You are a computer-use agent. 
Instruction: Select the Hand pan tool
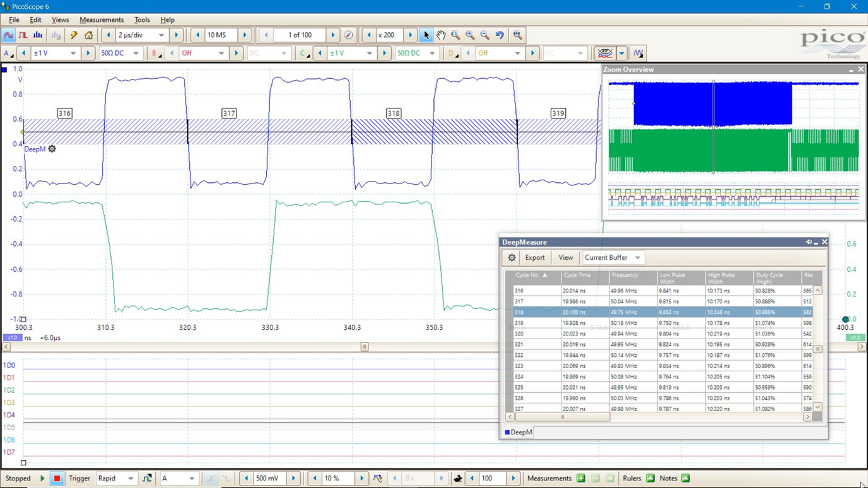(441, 35)
